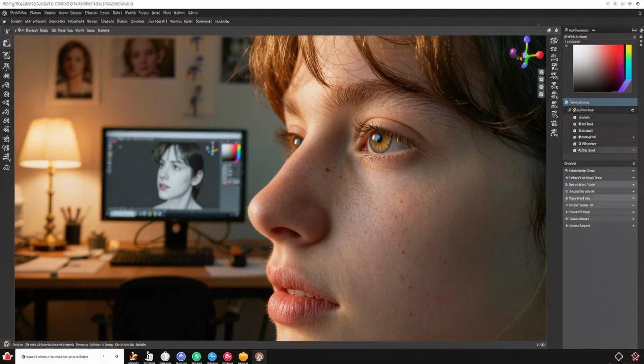Open the light blue circle taskbar app

(x=212, y=356)
